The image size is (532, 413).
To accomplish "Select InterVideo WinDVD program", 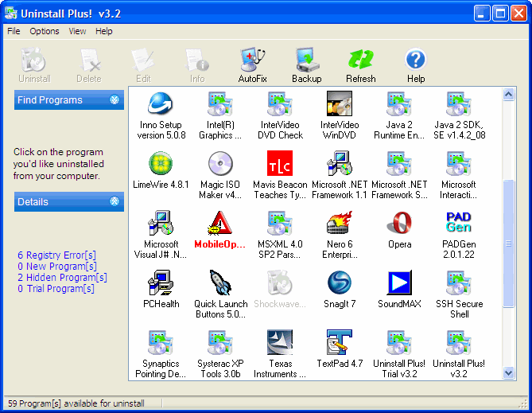I will [340, 115].
